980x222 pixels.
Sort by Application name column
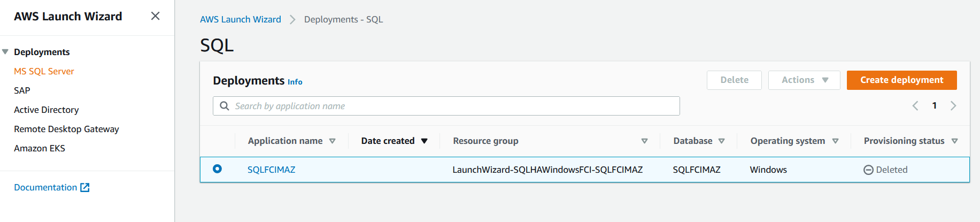point(291,141)
